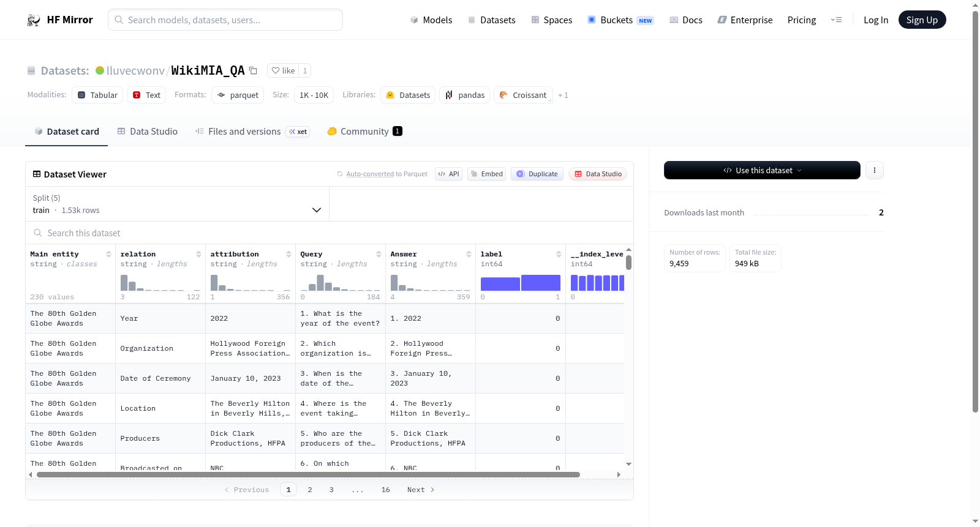Sort the attribution column
Image resolution: width=980 pixels, height=527 pixels.
pyautogui.click(x=288, y=254)
